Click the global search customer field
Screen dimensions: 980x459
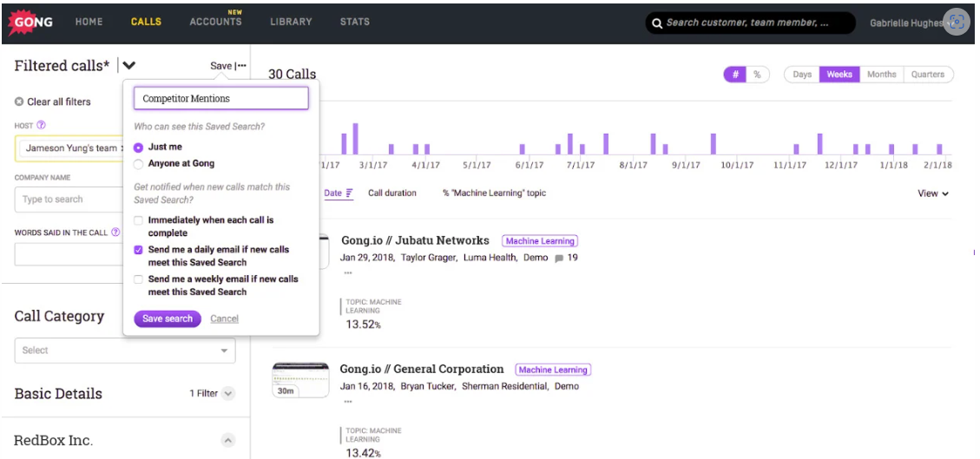pos(750,23)
